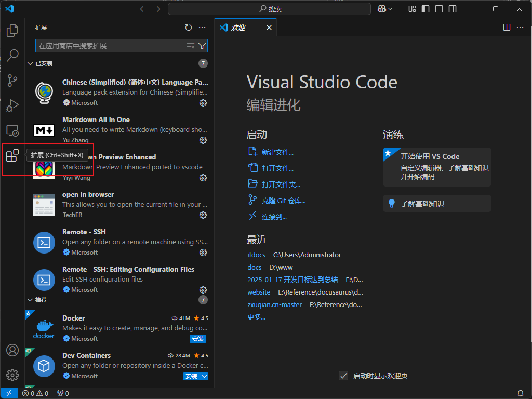This screenshot has width=532, height=399.
Task: Open the errors and warnings status item
Action: 35,393
